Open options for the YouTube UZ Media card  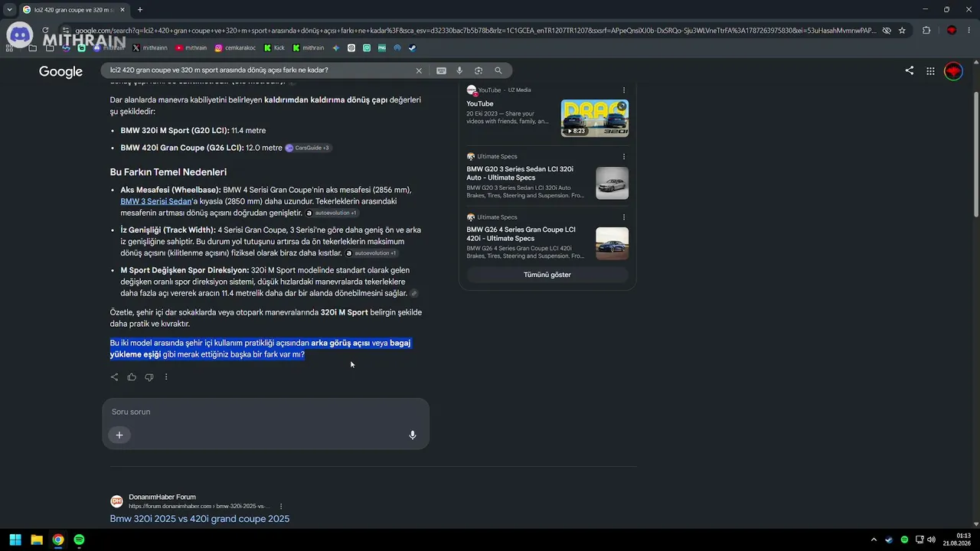click(624, 90)
